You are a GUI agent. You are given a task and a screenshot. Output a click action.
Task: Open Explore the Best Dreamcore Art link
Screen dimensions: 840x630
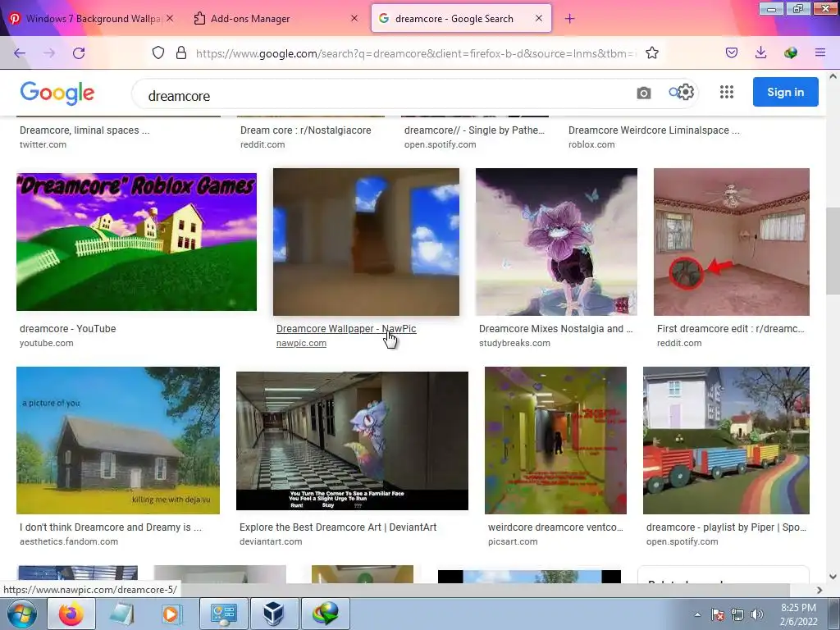coord(338,527)
